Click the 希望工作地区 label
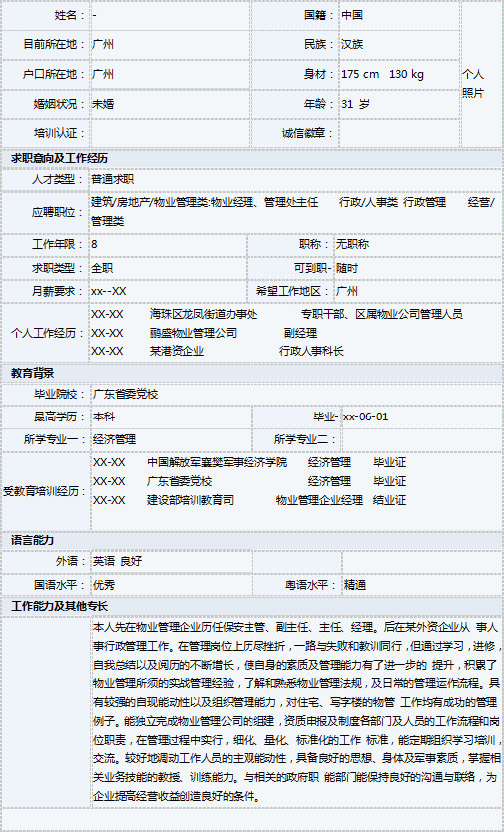Viewport: 504px width, 832px height. pyautogui.click(x=294, y=291)
